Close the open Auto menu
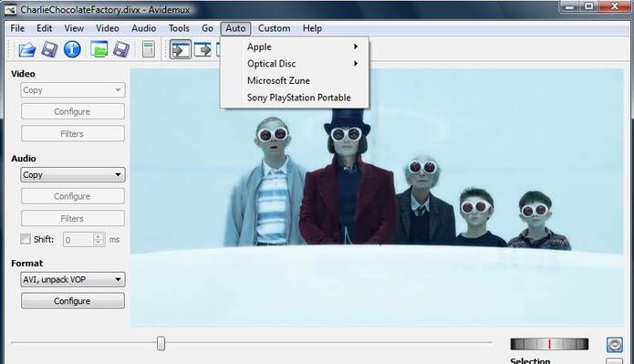634x364 pixels. 235,28
